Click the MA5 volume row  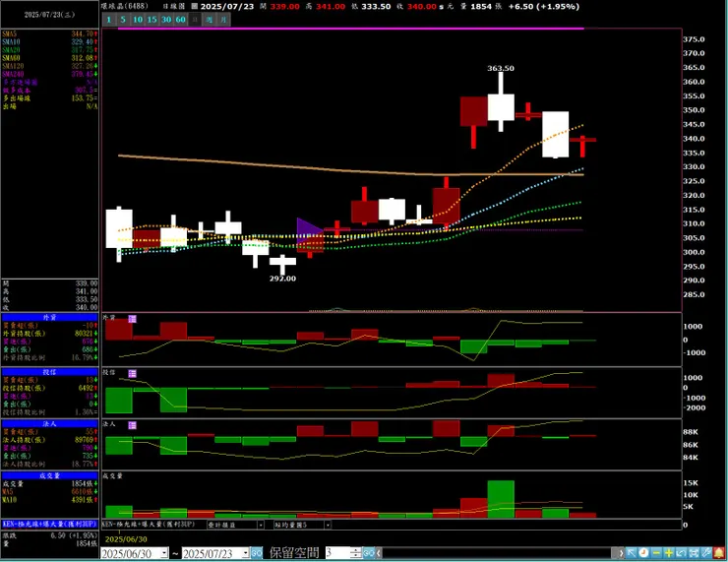49,492
